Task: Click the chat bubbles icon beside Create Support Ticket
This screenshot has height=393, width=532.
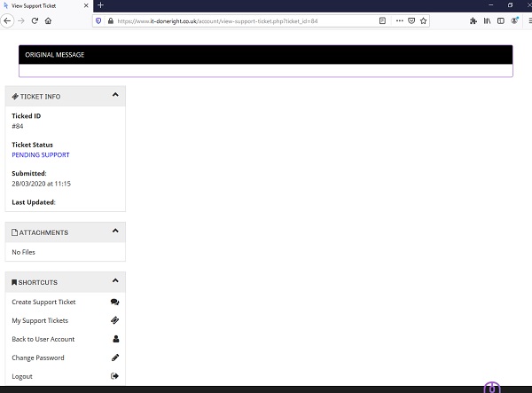Action: [114, 302]
